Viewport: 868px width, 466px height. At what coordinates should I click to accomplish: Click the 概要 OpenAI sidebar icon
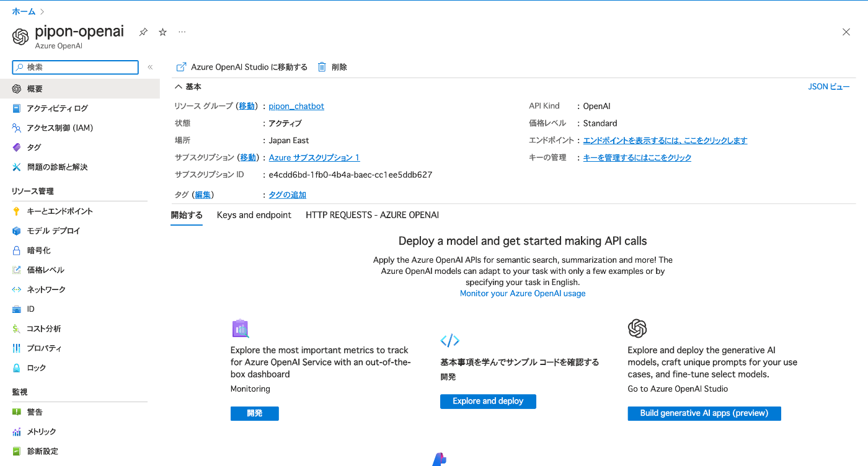[17, 89]
